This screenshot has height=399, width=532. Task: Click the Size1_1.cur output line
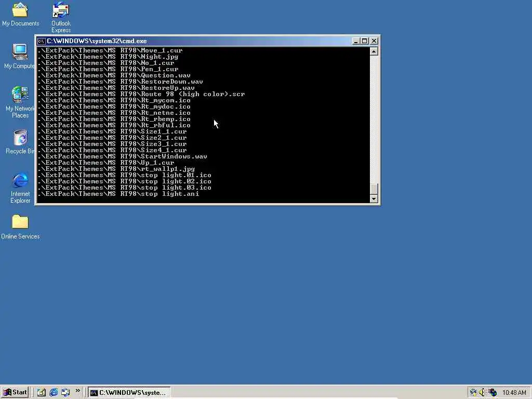pos(112,131)
